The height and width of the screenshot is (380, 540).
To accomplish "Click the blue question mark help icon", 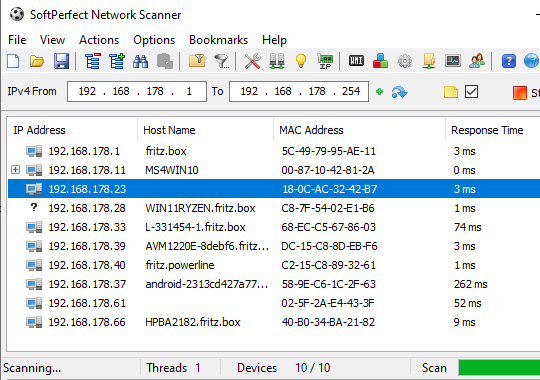I will (x=509, y=61).
